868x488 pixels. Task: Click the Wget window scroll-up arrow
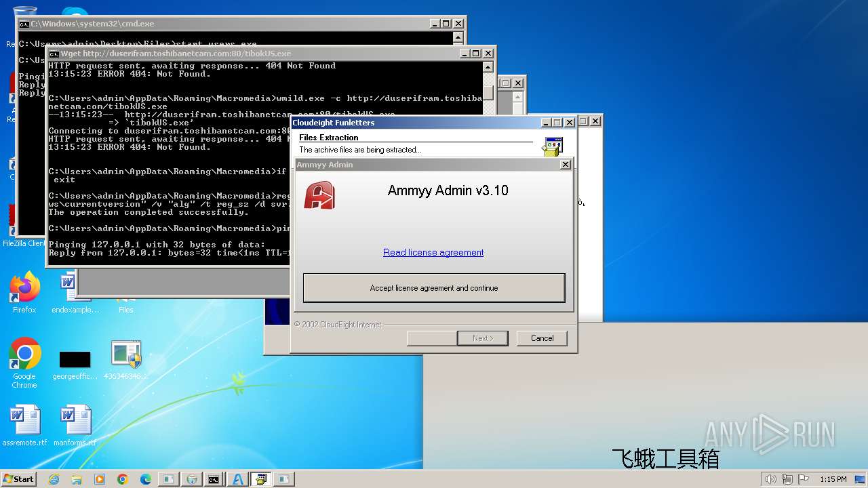coord(488,67)
